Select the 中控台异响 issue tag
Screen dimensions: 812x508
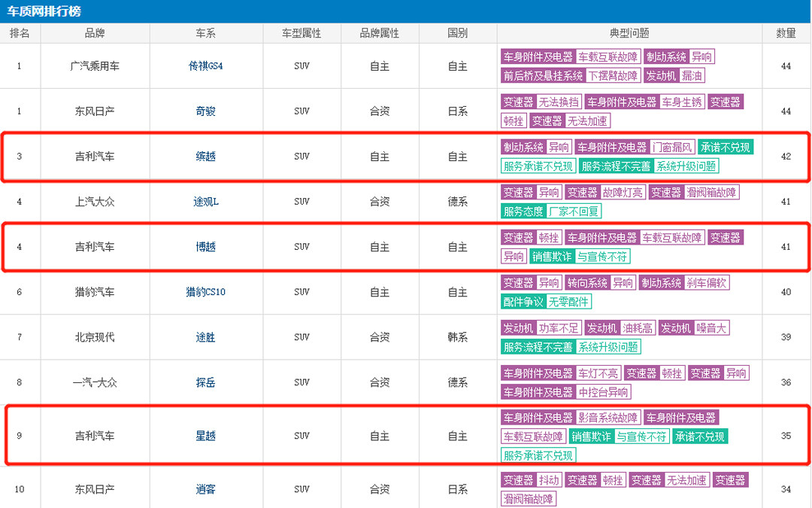click(603, 392)
